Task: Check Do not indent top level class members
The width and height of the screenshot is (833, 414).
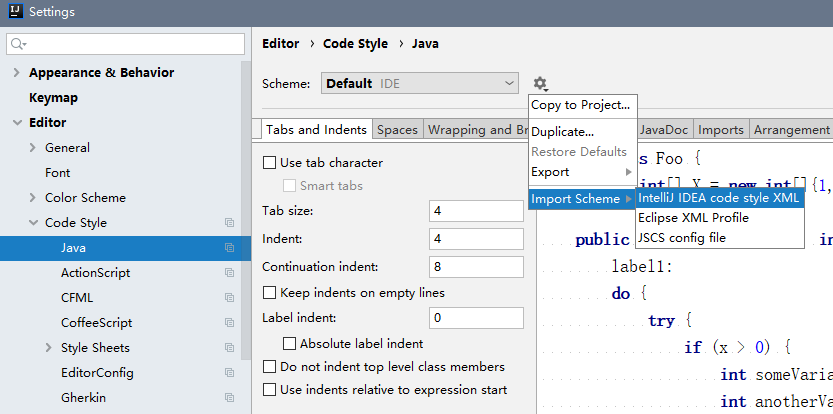Action: (270, 367)
